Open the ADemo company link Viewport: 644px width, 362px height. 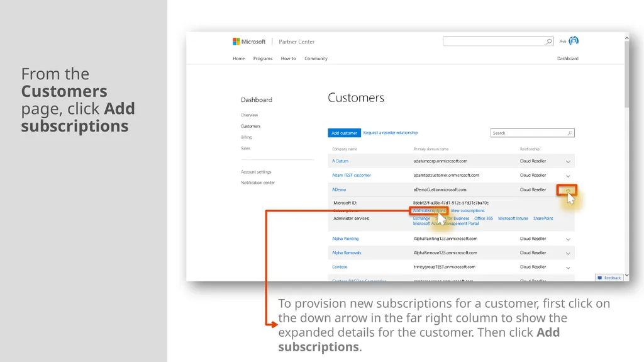click(x=339, y=189)
